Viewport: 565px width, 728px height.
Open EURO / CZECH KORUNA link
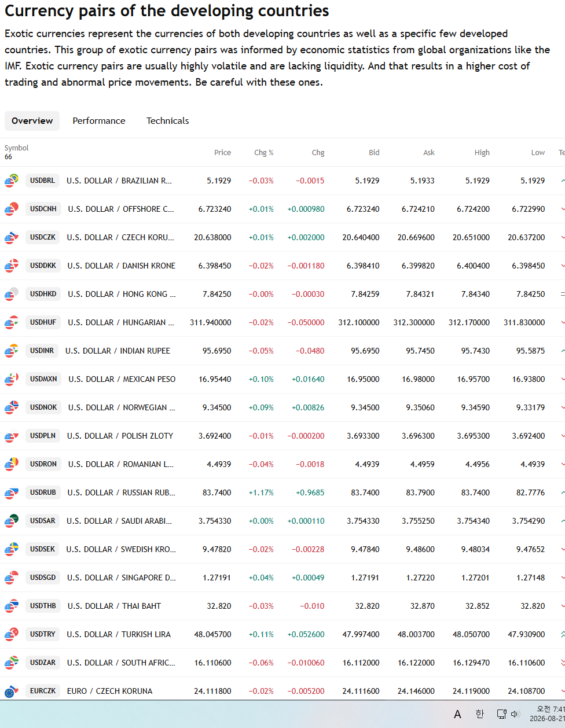click(109, 691)
